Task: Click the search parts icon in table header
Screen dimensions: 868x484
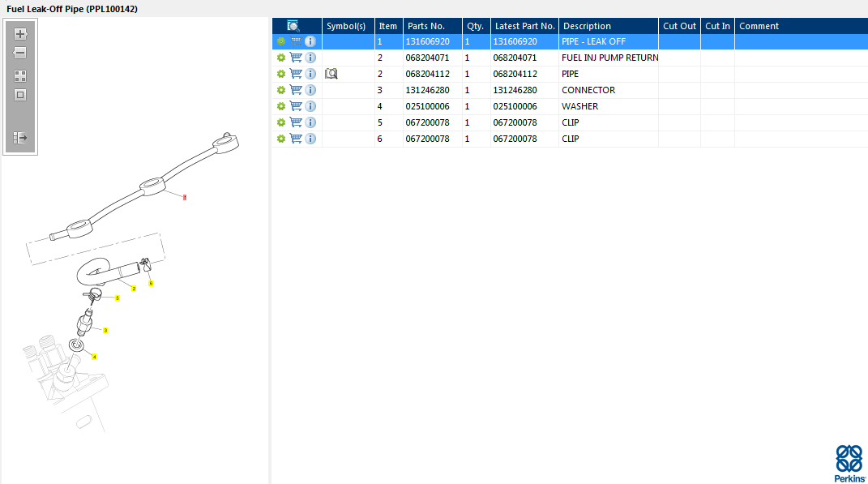Action: (x=293, y=25)
